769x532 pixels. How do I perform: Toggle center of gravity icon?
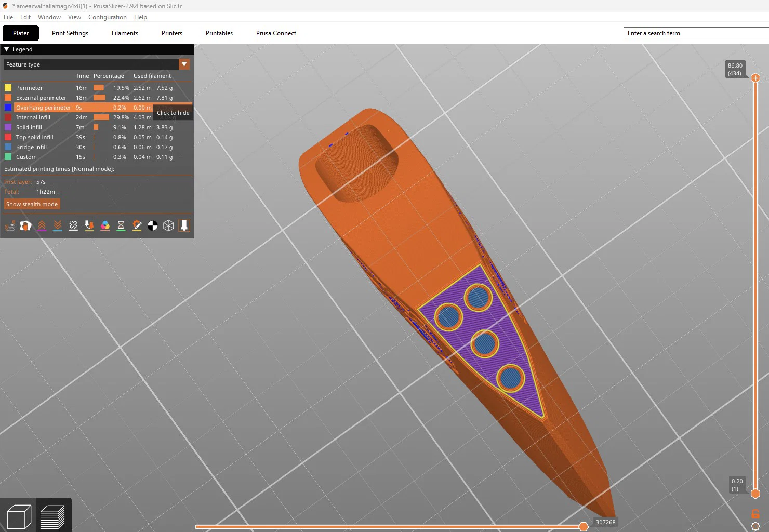[x=153, y=225]
